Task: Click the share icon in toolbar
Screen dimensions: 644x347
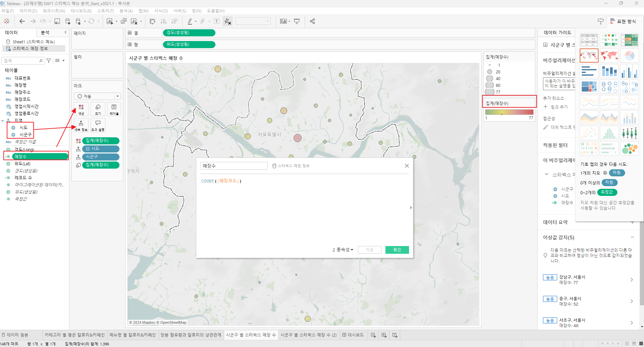Action: coord(312,21)
